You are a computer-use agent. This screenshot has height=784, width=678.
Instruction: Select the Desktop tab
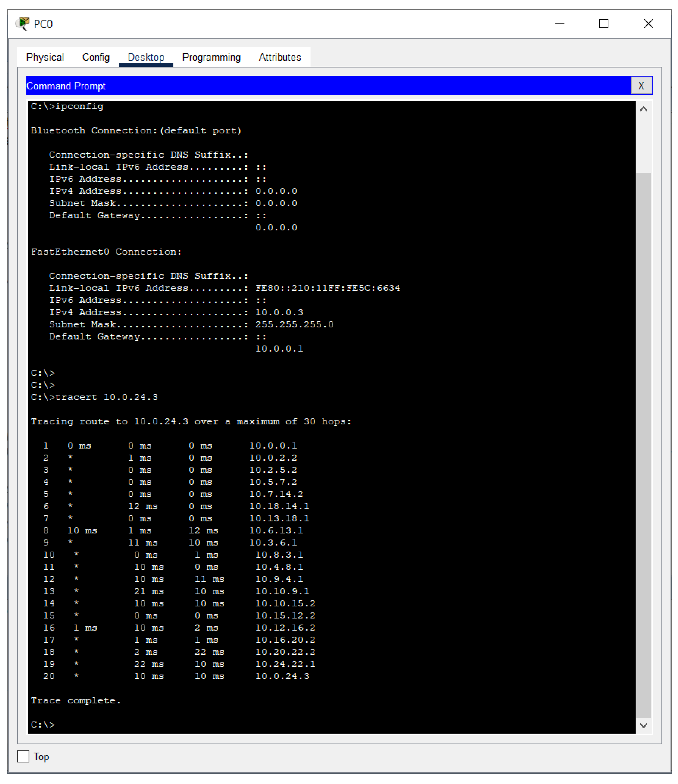click(146, 57)
